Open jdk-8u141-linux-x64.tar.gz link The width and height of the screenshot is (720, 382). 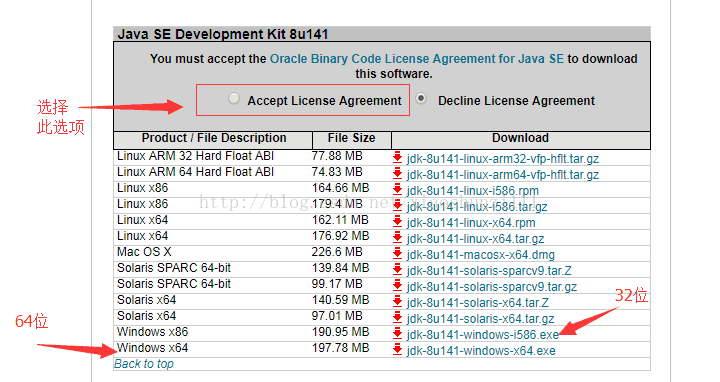(476, 239)
